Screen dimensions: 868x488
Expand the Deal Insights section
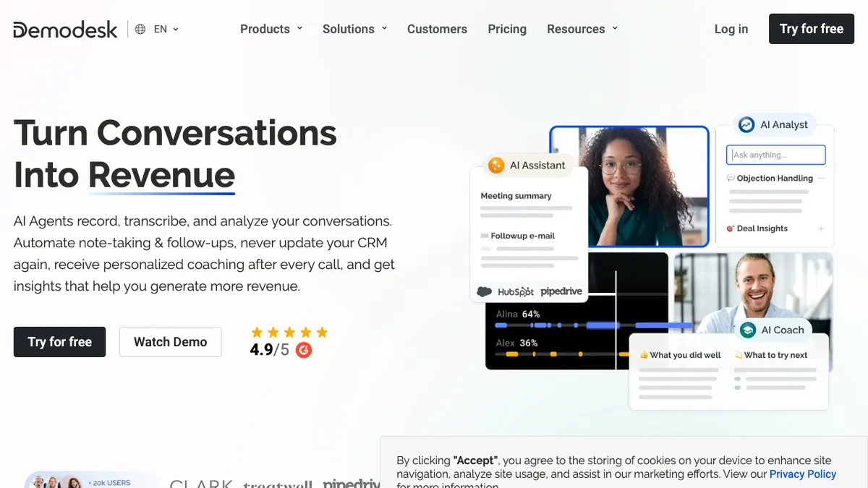(821, 228)
